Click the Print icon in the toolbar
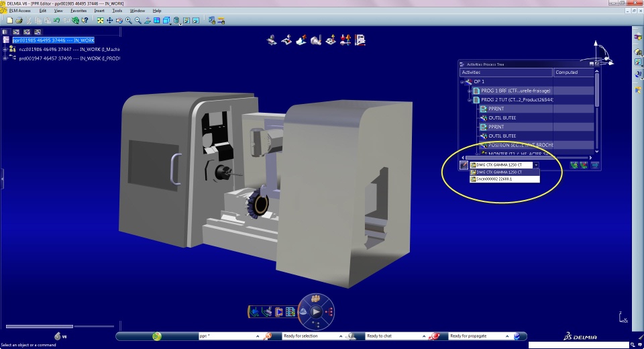Screen dimensions: 644x349 tap(19, 20)
